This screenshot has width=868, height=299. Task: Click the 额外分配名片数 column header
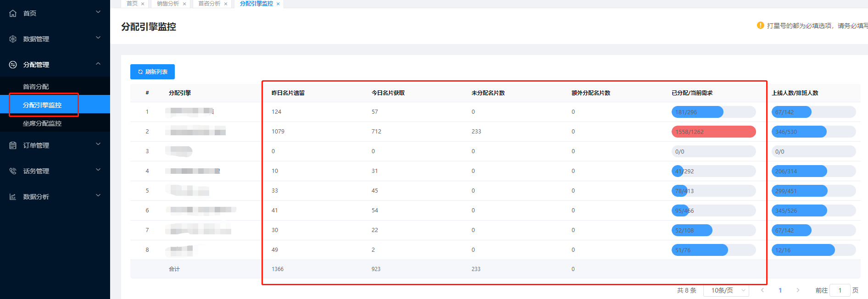[591, 93]
